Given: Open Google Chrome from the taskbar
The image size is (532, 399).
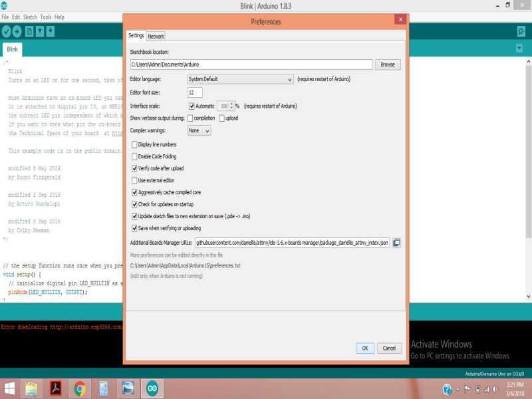Looking at the screenshot, I should [x=80, y=388].
